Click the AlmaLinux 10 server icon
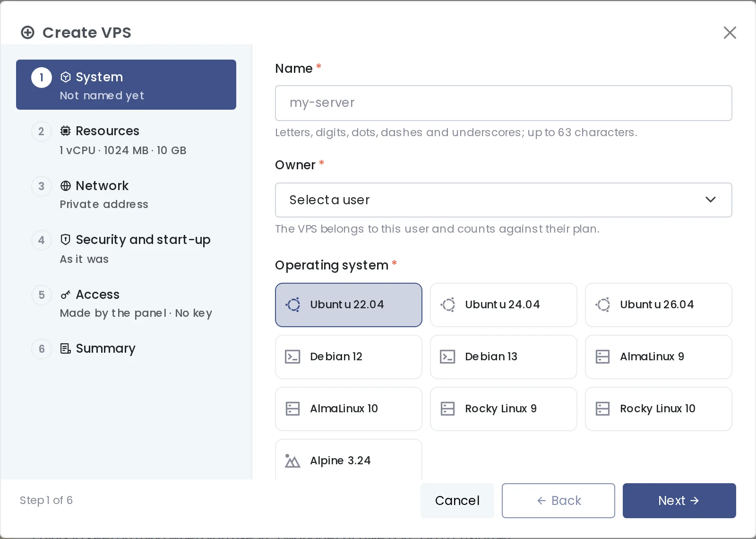756x539 pixels. pyautogui.click(x=293, y=409)
